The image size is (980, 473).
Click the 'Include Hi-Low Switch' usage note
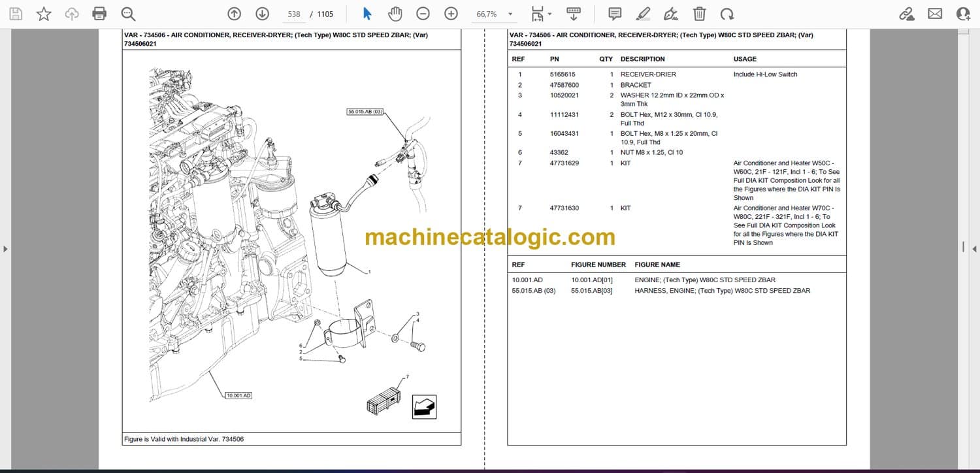coord(765,74)
